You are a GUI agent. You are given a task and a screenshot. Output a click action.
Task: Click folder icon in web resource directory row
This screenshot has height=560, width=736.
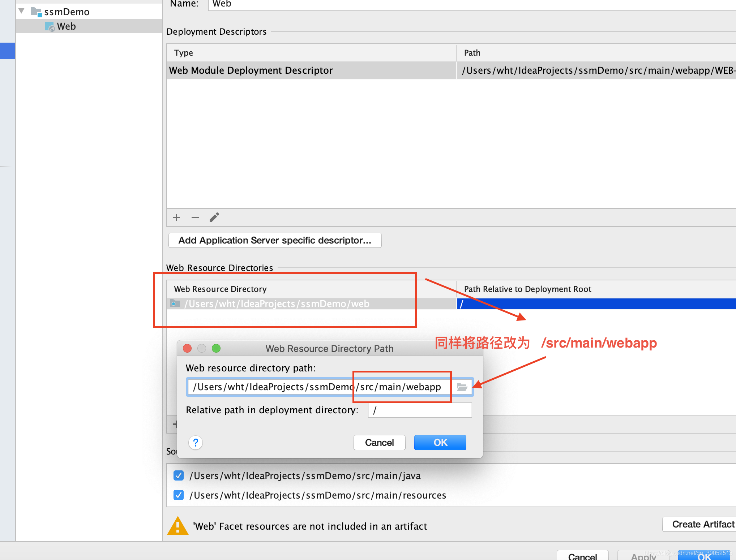tap(175, 303)
